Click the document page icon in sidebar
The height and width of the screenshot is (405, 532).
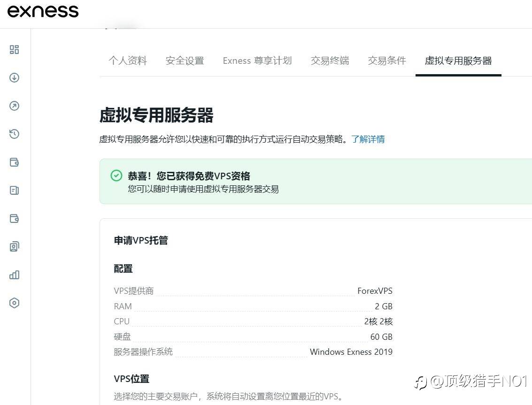click(14, 191)
